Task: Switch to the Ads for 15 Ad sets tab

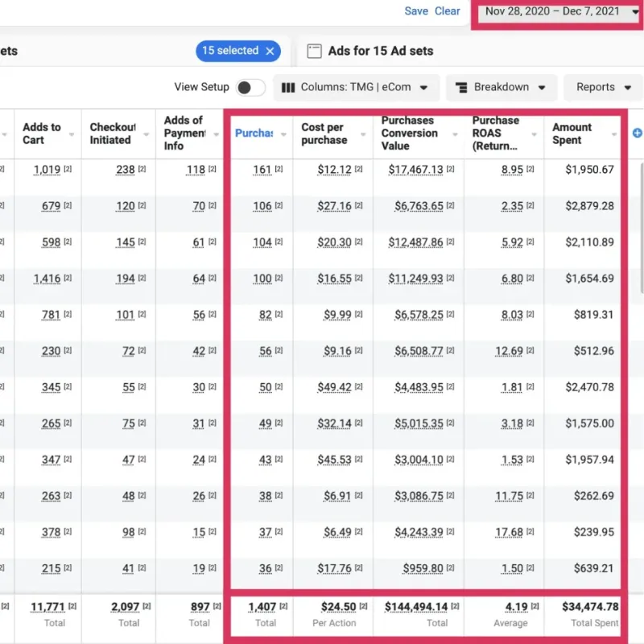Action: [381, 51]
